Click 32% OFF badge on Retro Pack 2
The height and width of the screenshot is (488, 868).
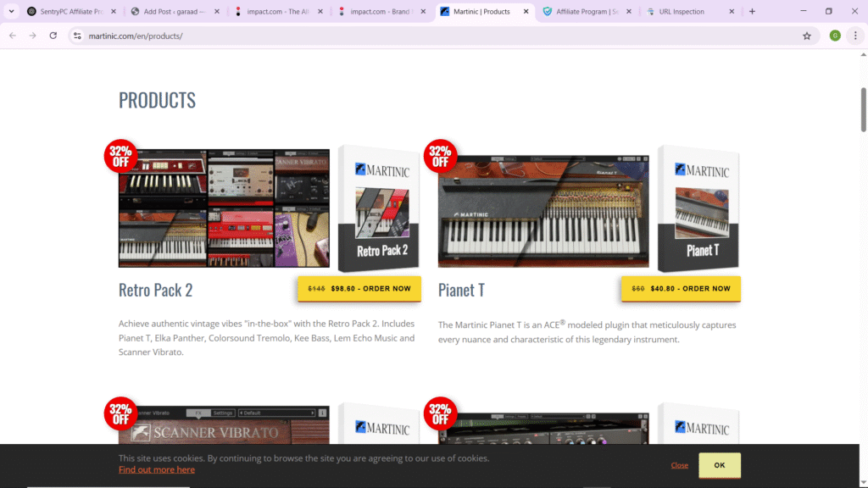(x=120, y=156)
